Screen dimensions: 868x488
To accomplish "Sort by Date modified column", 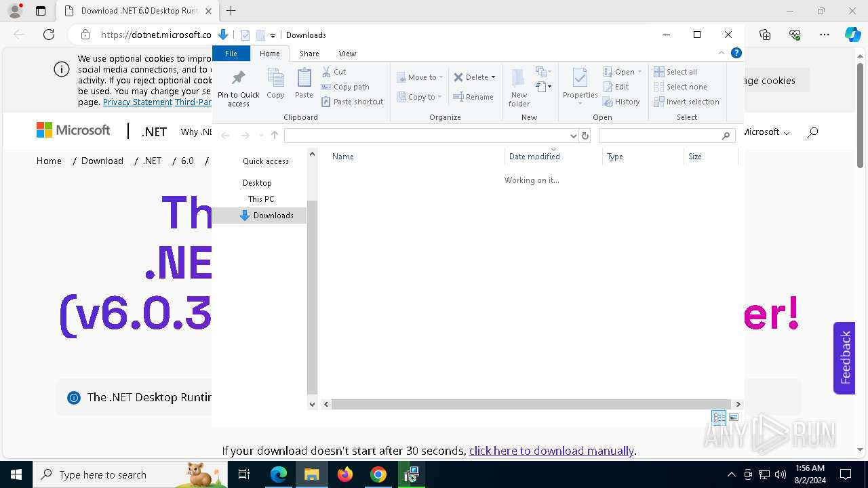I will pyautogui.click(x=554, y=157).
